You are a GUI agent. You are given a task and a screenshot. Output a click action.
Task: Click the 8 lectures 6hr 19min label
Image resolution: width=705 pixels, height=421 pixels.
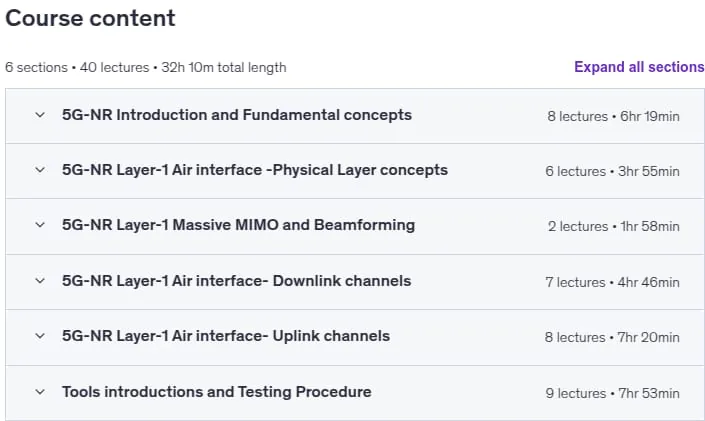pos(613,116)
